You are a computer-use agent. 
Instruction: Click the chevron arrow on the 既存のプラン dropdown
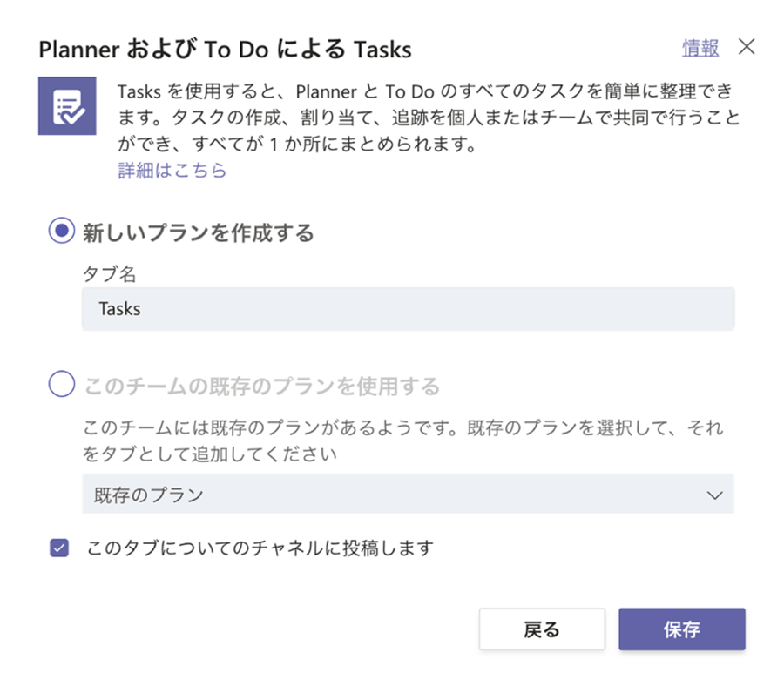(x=715, y=495)
